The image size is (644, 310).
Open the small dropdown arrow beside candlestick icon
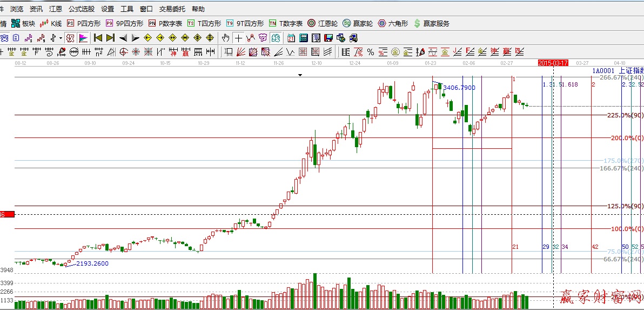(x=61, y=38)
